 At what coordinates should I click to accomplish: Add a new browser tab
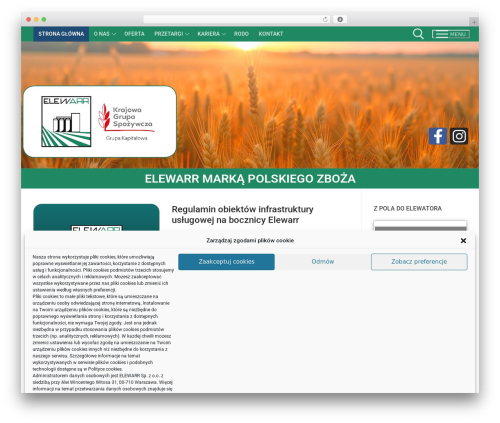click(x=474, y=22)
